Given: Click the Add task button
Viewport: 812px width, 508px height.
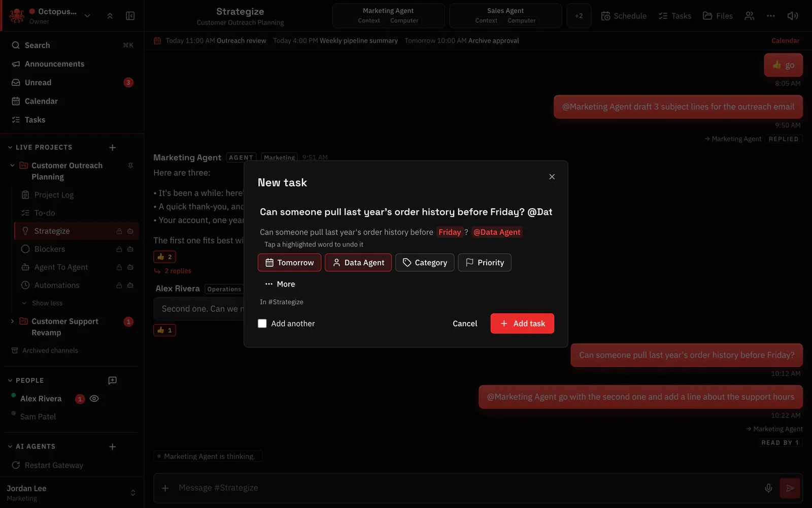Looking at the screenshot, I should pyautogui.click(x=522, y=324).
